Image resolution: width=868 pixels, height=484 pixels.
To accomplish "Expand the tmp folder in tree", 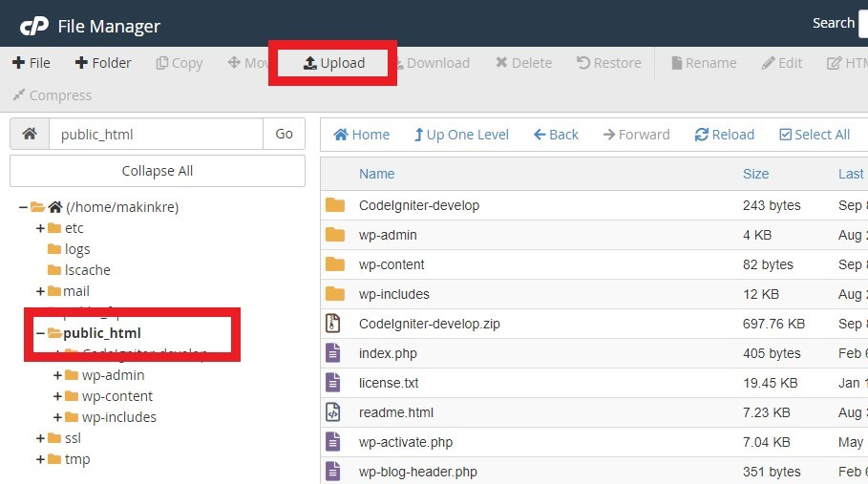I will coord(40,459).
